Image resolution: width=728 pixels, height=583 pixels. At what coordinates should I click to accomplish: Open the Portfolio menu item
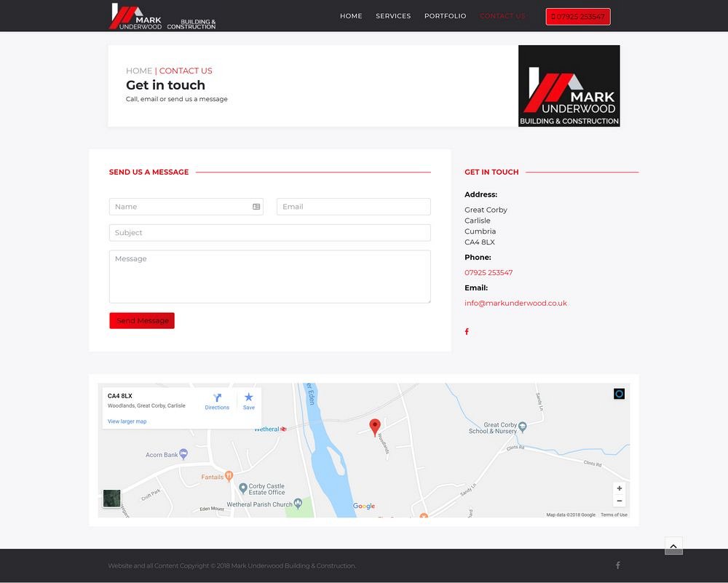(x=445, y=16)
